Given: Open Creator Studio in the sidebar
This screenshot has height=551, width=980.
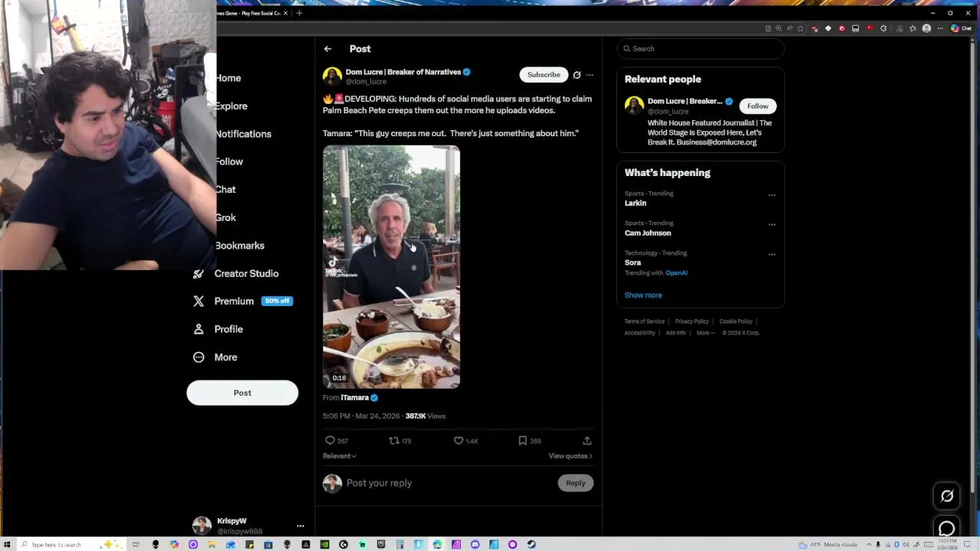Looking at the screenshot, I should tap(236, 273).
